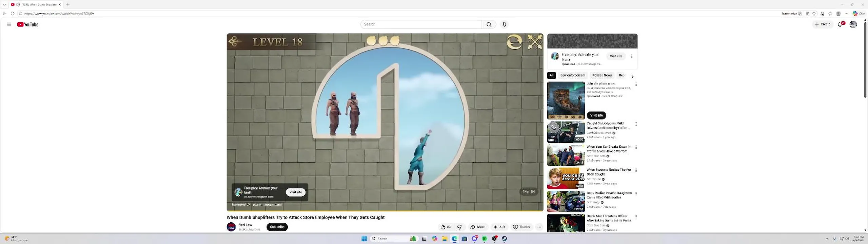
Task: Open Red Law channel name link
Action: tap(245, 225)
